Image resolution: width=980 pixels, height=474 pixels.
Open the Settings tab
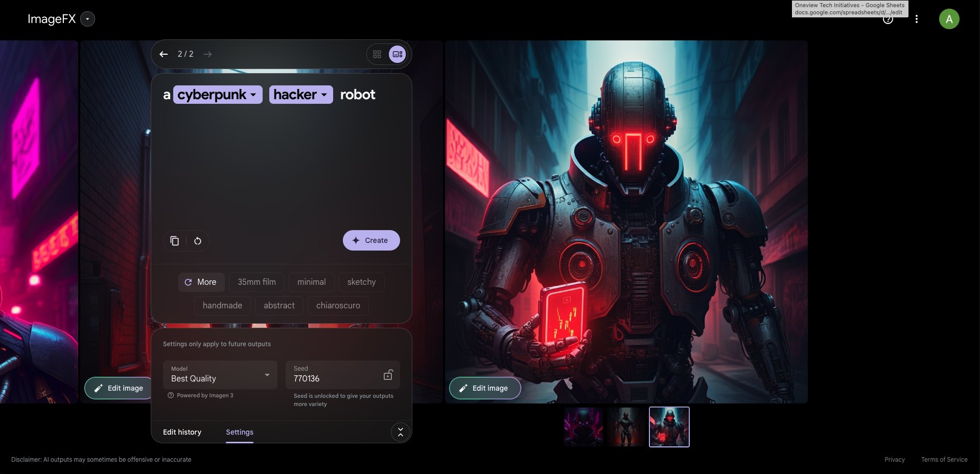[x=240, y=433]
